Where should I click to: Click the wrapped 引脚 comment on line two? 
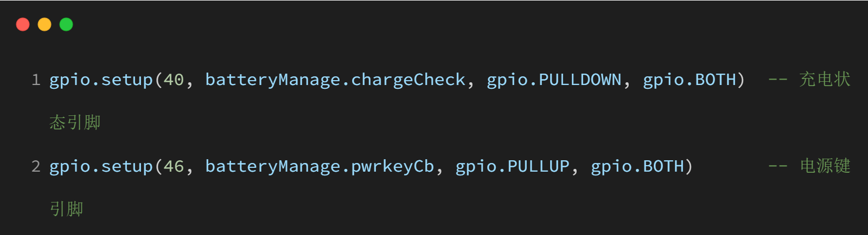point(66,210)
